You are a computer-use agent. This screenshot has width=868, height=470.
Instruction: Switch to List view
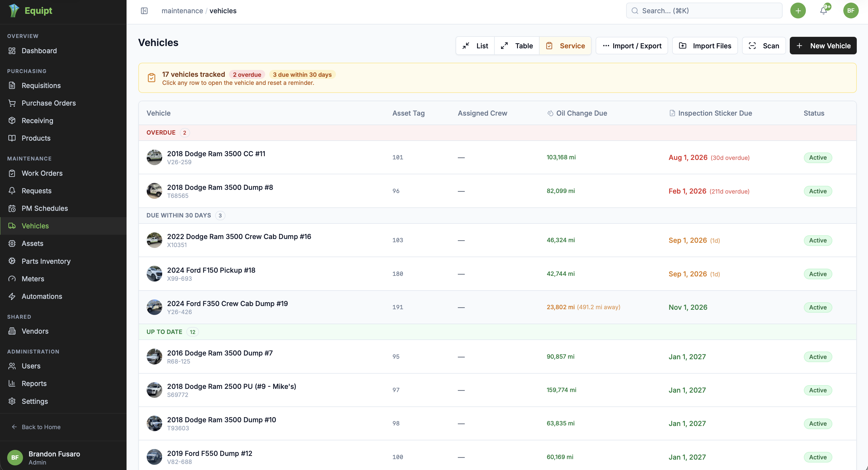click(x=475, y=45)
